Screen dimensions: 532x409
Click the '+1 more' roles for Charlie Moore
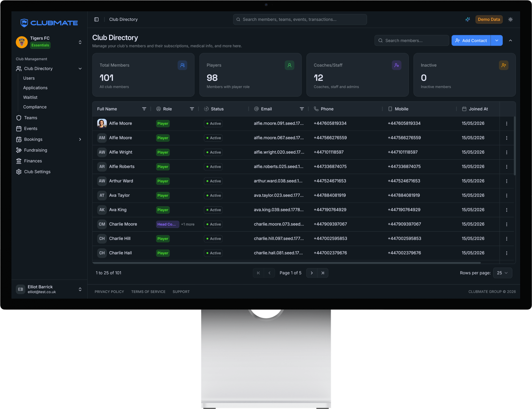pyautogui.click(x=188, y=225)
